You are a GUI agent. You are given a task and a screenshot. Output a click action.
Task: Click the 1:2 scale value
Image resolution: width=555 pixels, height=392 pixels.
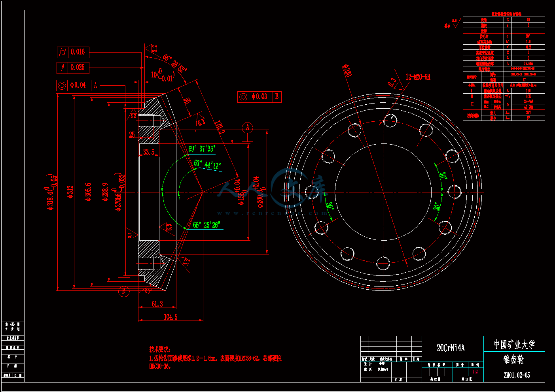(475, 372)
